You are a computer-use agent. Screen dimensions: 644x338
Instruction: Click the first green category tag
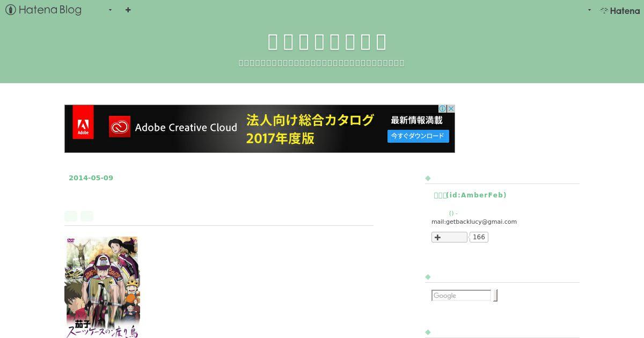(x=71, y=216)
